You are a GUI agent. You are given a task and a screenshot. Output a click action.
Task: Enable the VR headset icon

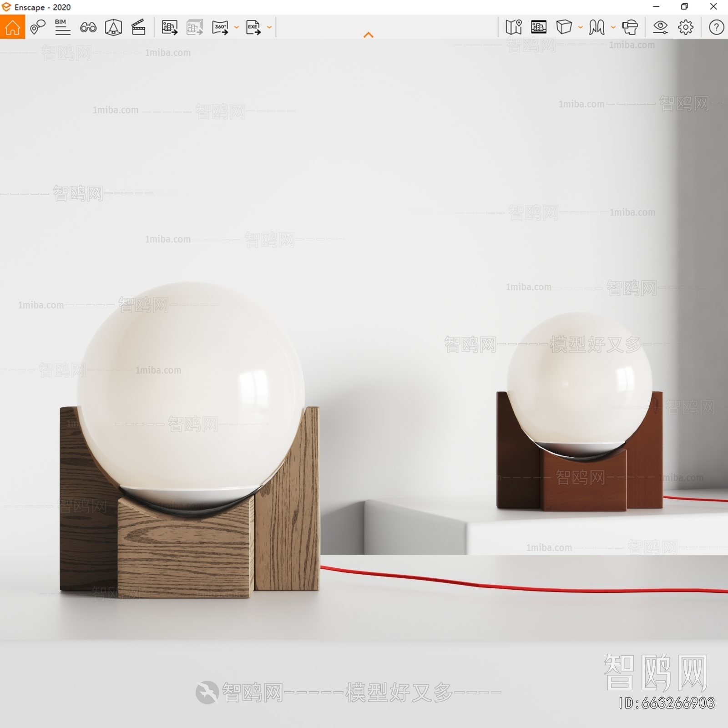(x=630, y=27)
